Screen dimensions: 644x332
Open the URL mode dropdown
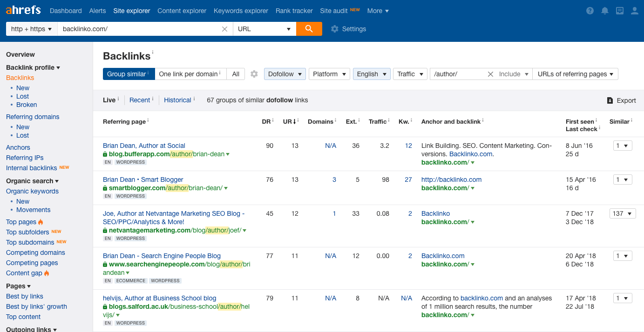coord(264,29)
